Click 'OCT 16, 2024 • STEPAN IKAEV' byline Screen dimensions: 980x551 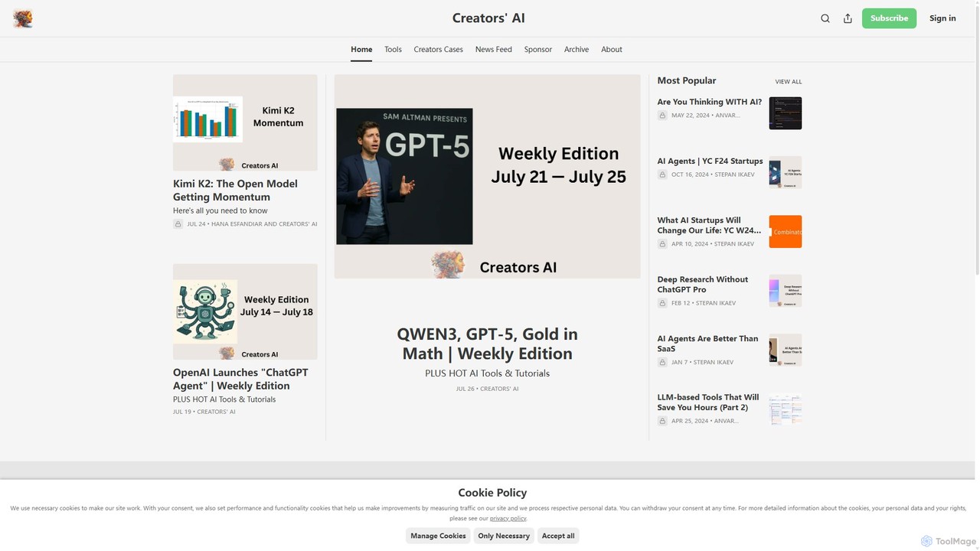tap(713, 174)
